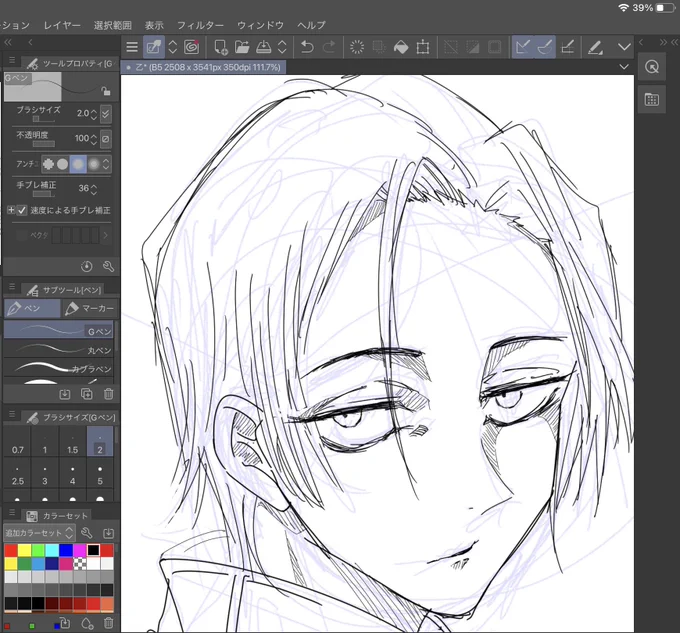680x633 pixels.
Task: Open canvas tab list chevron
Action: (x=624, y=67)
